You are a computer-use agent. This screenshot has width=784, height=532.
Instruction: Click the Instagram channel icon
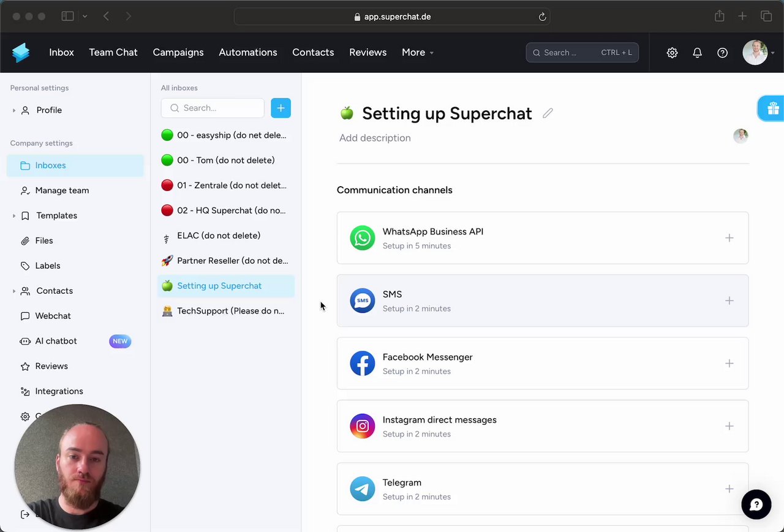pyautogui.click(x=363, y=426)
